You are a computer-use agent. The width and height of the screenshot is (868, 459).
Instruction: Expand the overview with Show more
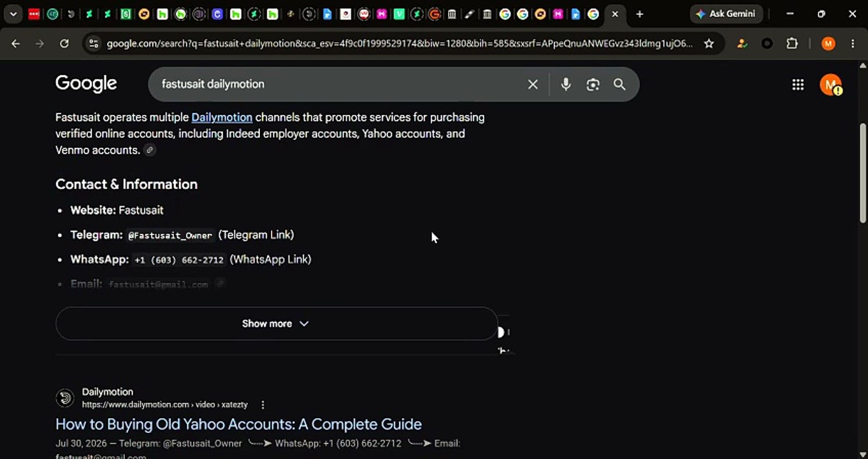click(276, 324)
